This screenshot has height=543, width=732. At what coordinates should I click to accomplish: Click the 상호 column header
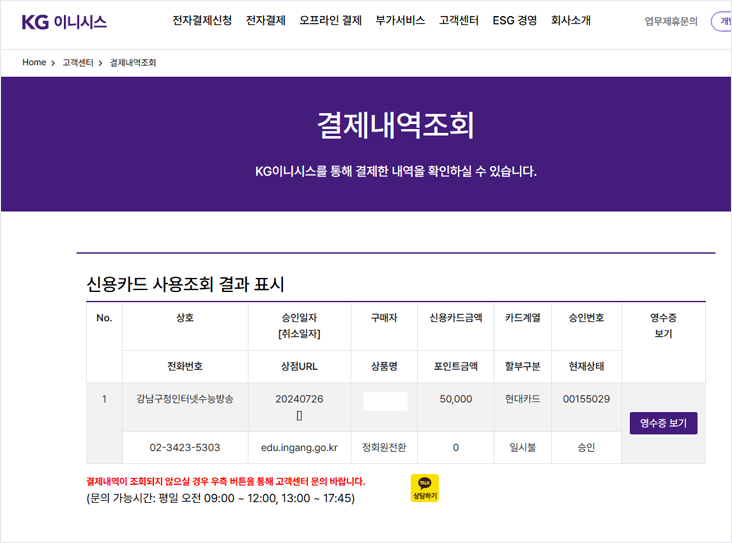185,317
